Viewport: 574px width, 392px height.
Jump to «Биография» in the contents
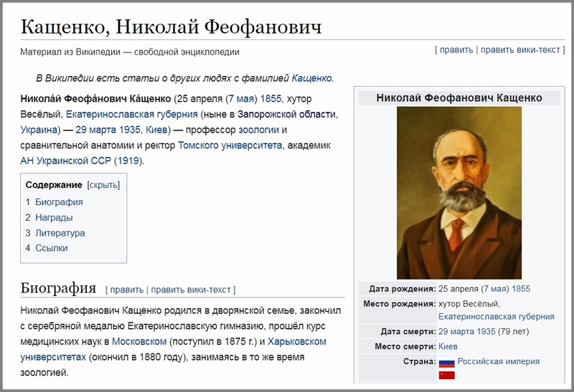coord(59,202)
